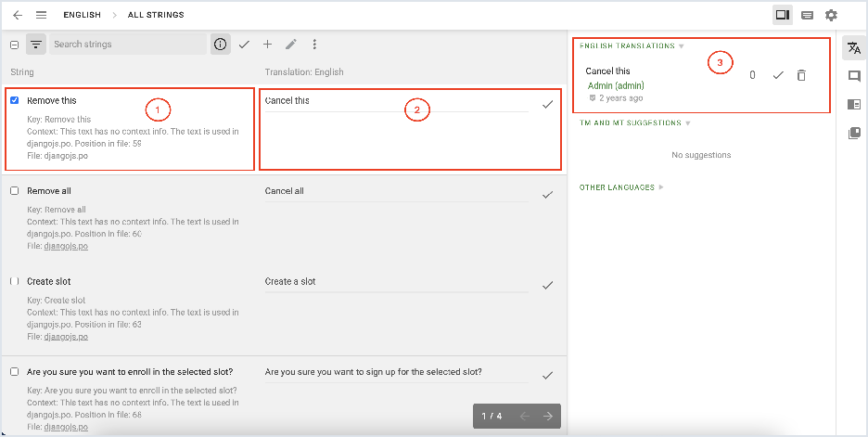868x437 pixels.
Task: Open the three-dot more options menu
Action: [x=315, y=45]
